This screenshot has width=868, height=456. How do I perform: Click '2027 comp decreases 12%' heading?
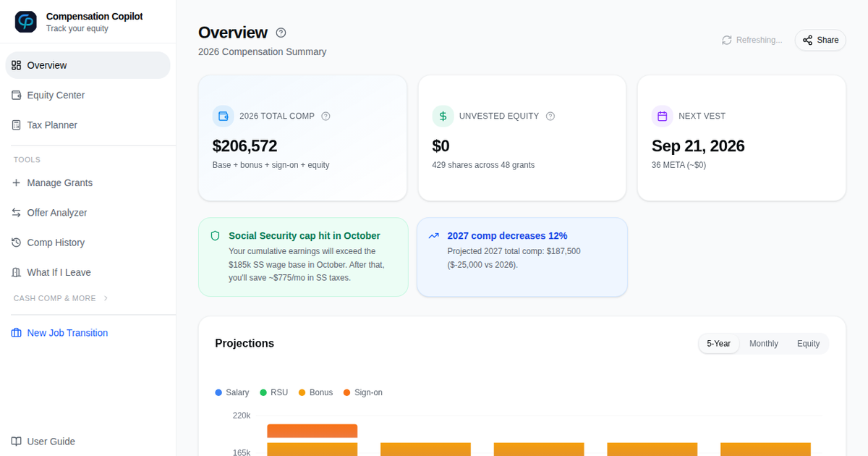[x=507, y=236]
